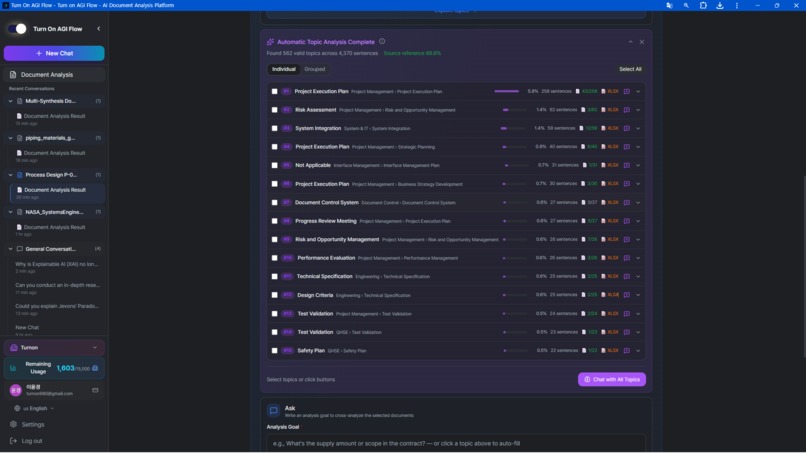The width and height of the screenshot is (806, 453).
Task: Export XLSX for Safety Plan topic
Action: 610,351
